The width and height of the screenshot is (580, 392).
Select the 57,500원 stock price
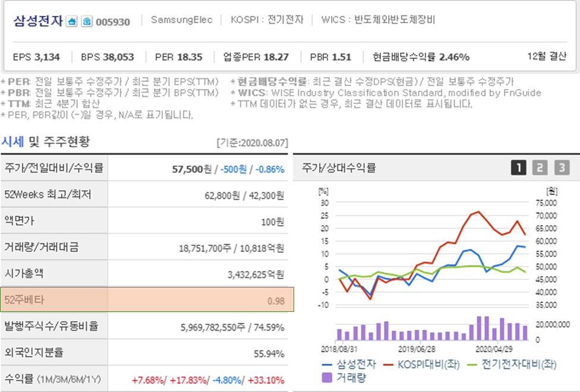click(191, 169)
